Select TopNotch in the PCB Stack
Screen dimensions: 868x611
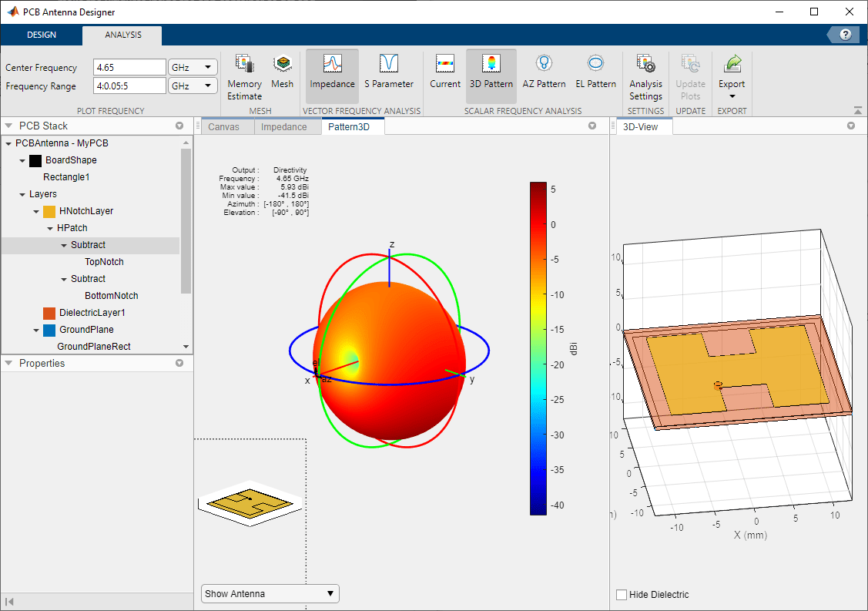tap(104, 262)
